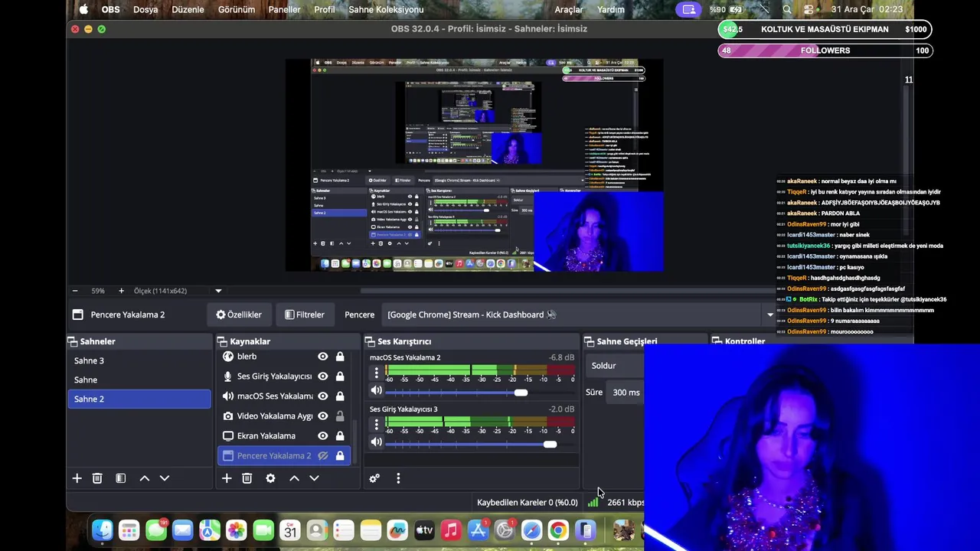Open the Sahne Koleksiyonu menu
This screenshot has width=980, height=551.
coord(386,10)
